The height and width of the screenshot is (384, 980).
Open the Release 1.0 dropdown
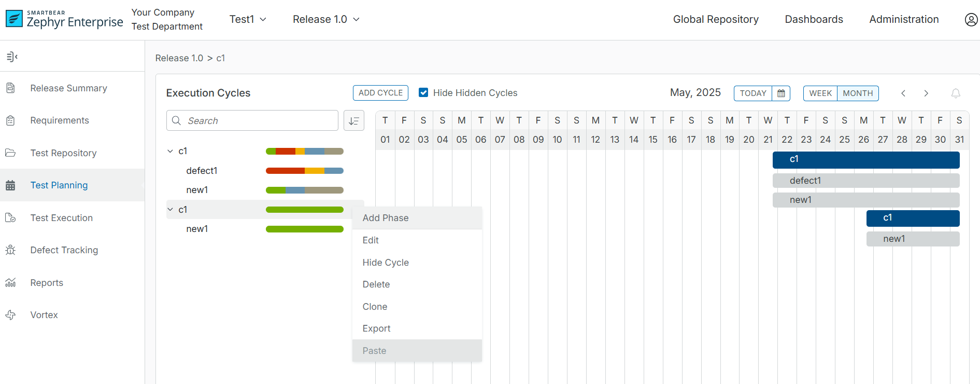tap(326, 19)
